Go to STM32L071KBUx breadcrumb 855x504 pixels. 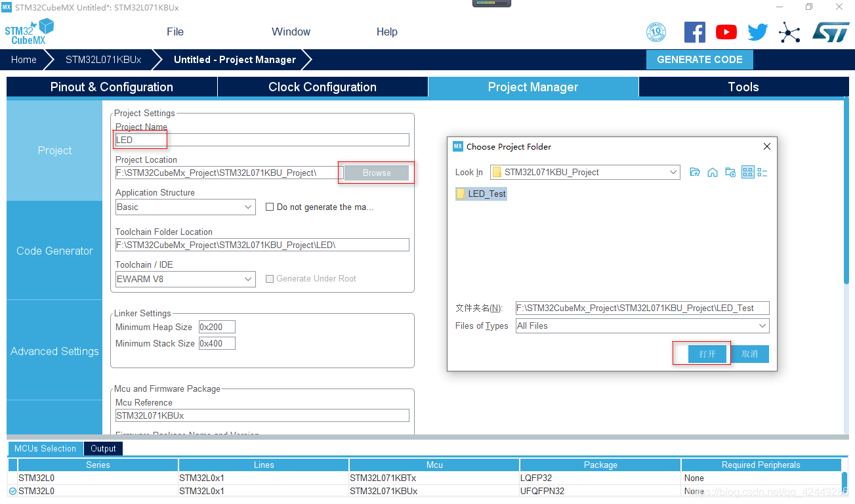coord(103,60)
